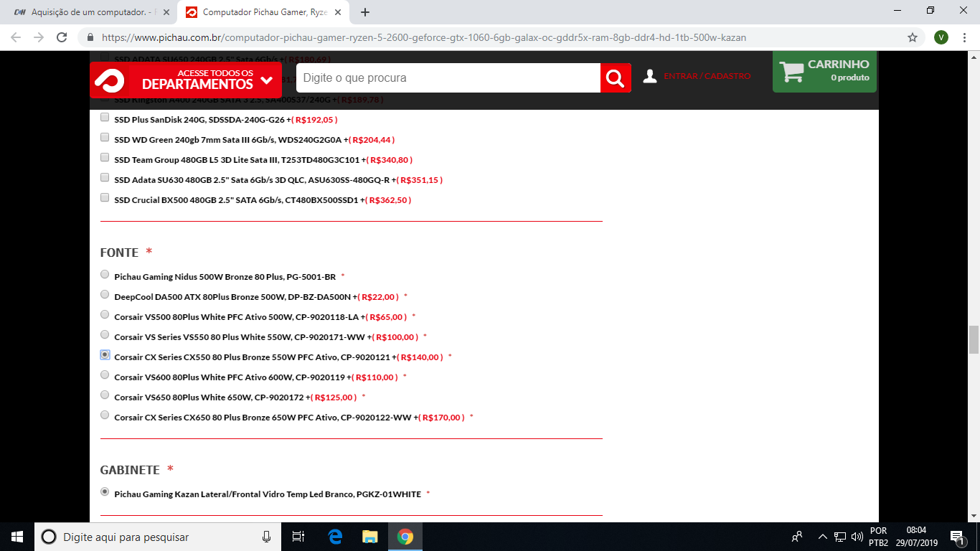
Task: Click the Chrome taskbar icon
Action: click(405, 537)
